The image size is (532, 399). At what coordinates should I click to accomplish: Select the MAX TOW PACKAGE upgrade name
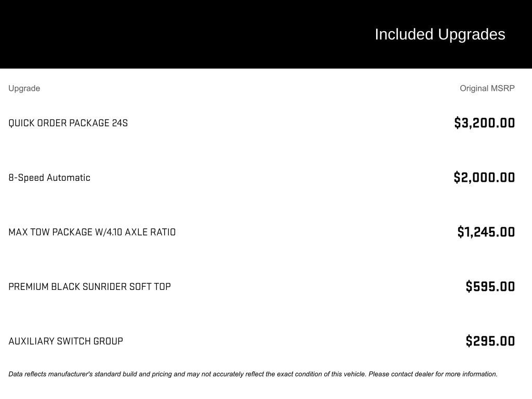click(x=92, y=232)
